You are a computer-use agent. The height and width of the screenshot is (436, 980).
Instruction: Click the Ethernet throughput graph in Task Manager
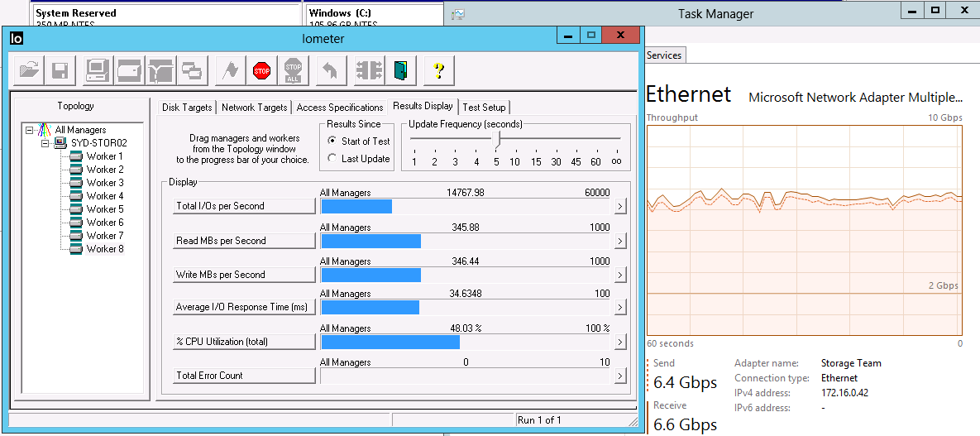click(x=805, y=229)
